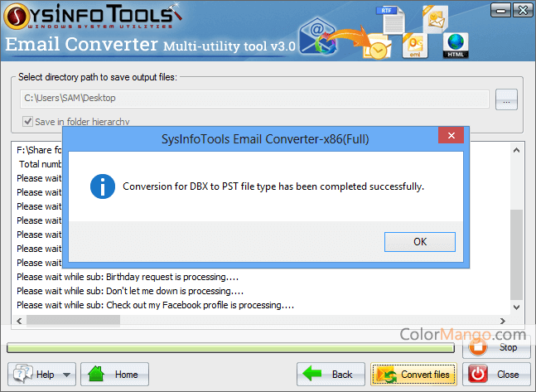This screenshot has height=392, width=536.
Task: Go Back to previous step
Action: coord(331,375)
